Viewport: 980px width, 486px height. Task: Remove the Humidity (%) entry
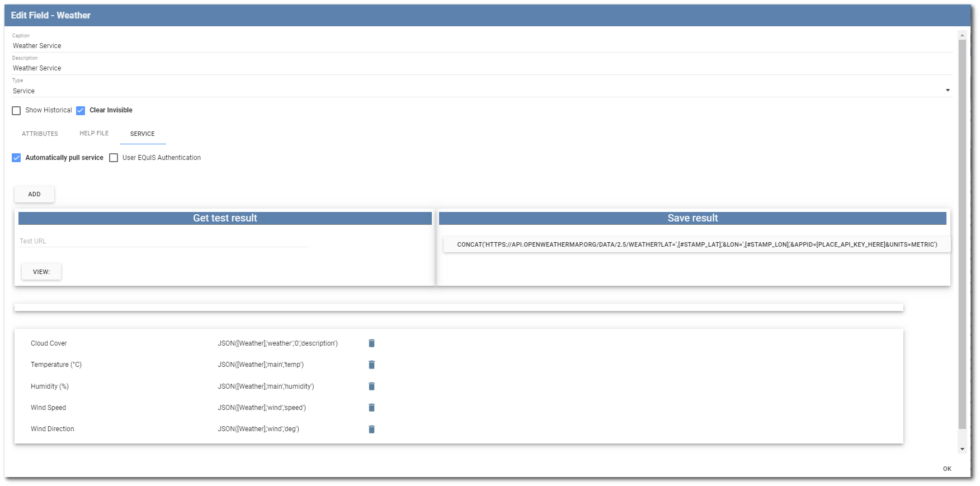(371, 386)
